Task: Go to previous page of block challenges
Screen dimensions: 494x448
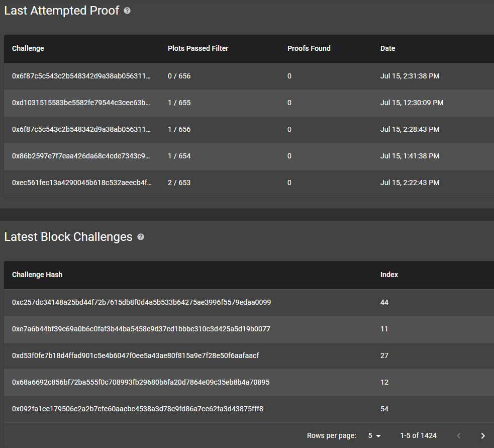Action: pyautogui.click(x=458, y=435)
